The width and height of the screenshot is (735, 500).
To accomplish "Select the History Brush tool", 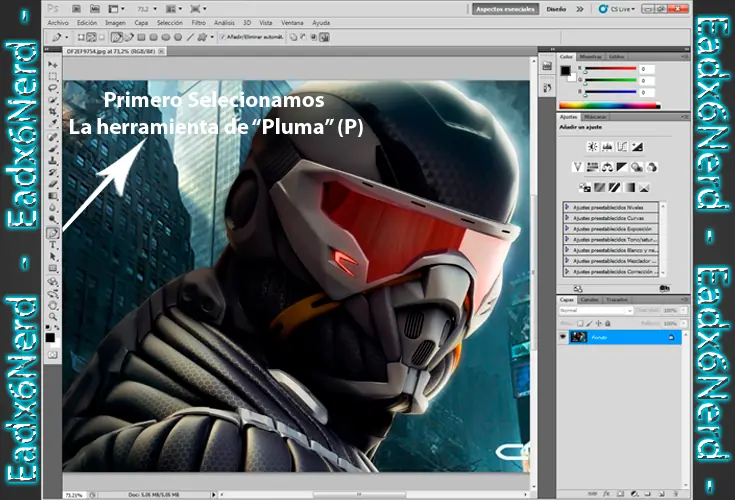I will pos(52,172).
